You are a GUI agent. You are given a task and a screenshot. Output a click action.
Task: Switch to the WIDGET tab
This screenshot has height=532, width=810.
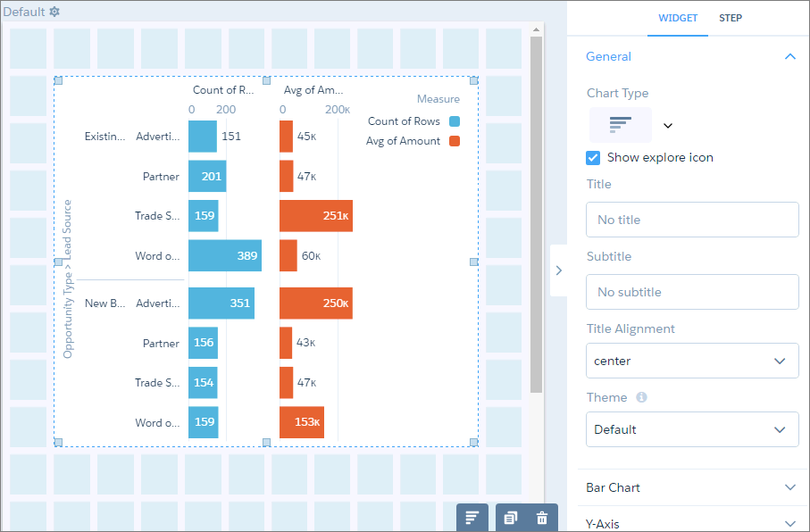678,18
